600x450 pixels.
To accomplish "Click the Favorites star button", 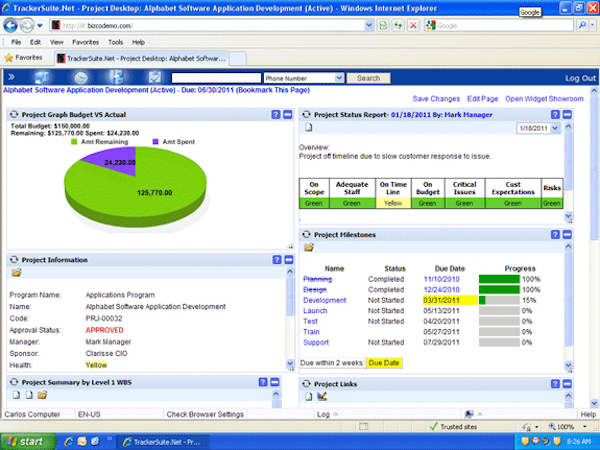I will point(23,58).
